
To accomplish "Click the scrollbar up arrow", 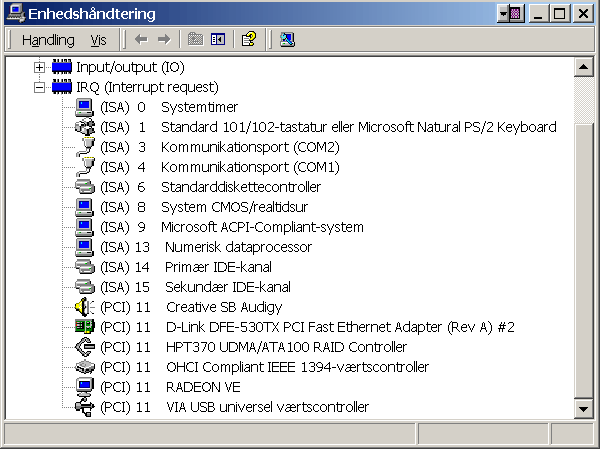I will point(583,67).
